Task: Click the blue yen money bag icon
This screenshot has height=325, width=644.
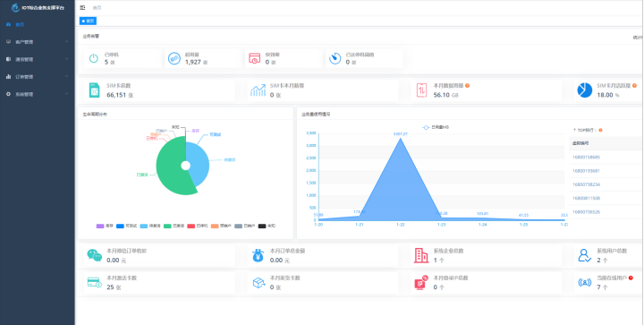Action: click(258, 255)
